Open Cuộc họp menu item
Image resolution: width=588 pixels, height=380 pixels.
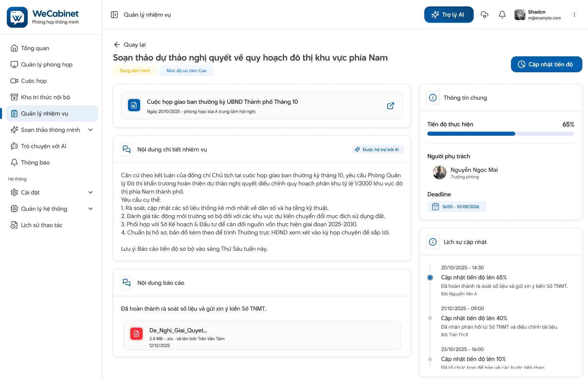(52, 81)
